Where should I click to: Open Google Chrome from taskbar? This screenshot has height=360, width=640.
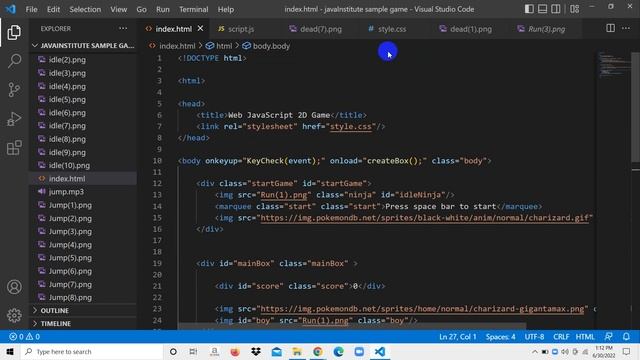tap(318, 351)
